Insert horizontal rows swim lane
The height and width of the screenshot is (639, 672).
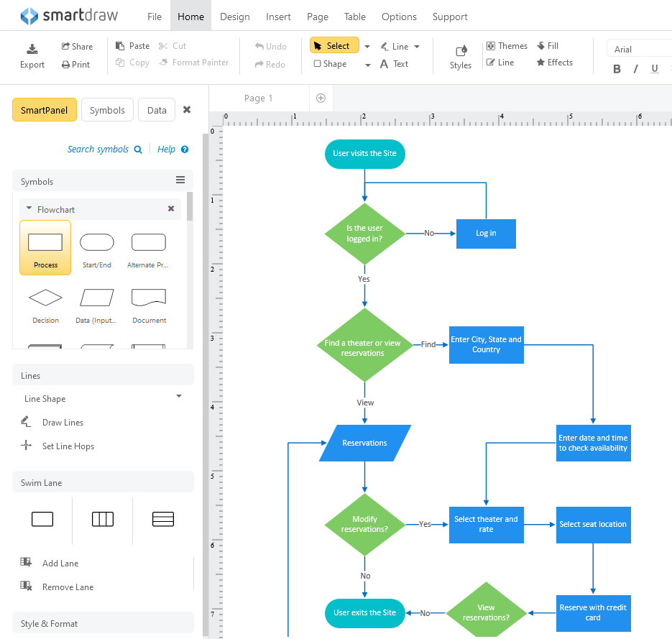pyautogui.click(x=163, y=519)
